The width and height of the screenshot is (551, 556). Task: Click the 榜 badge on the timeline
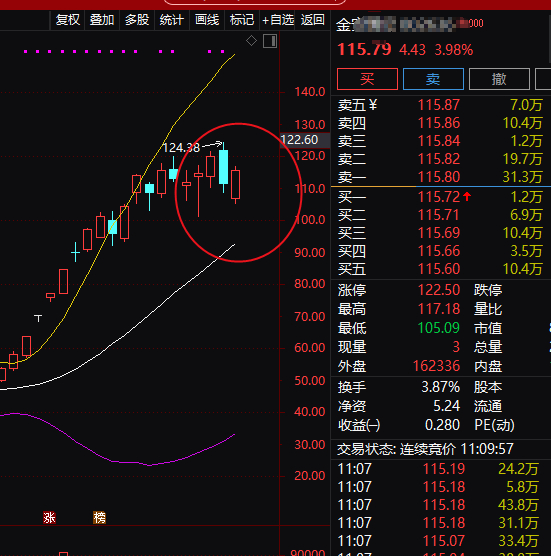pos(99,518)
